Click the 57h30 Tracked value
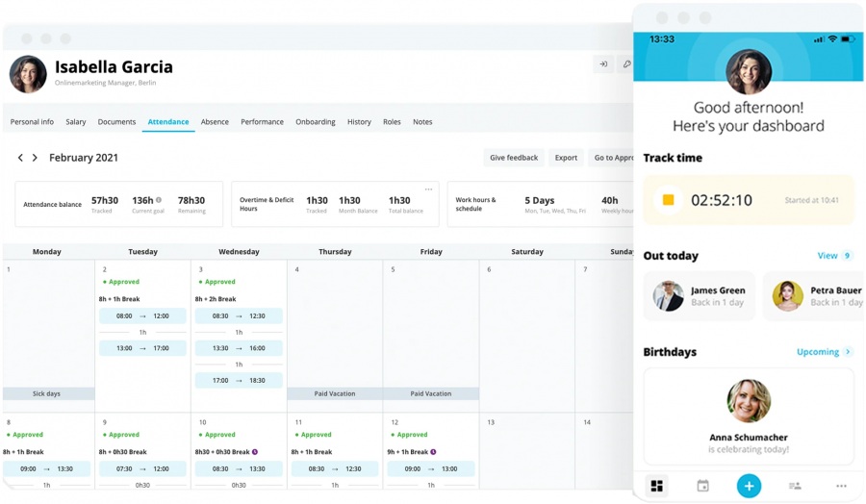Image resolution: width=866 pixels, height=504 pixels. click(104, 200)
